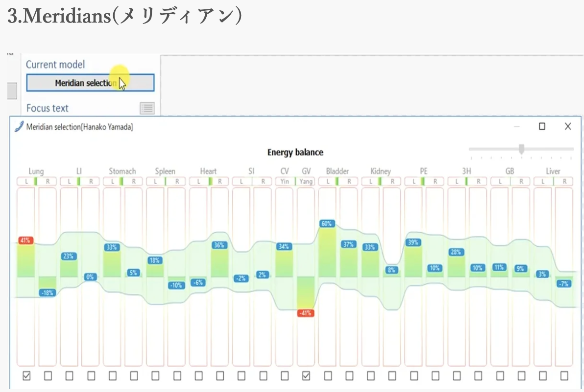Click the Meridian selection window title icon
The image size is (584, 392).
[x=19, y=127]
